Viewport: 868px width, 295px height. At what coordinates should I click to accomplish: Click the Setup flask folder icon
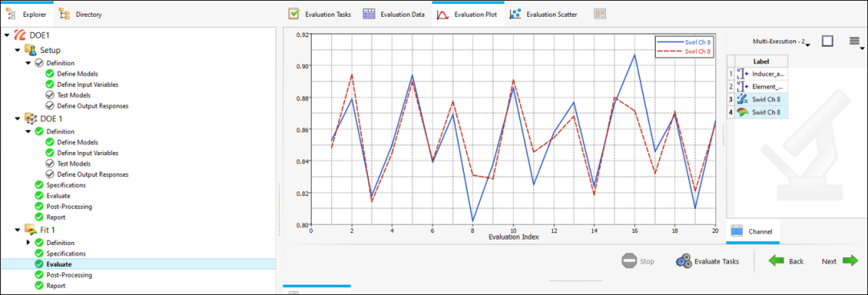coord(31,50)
